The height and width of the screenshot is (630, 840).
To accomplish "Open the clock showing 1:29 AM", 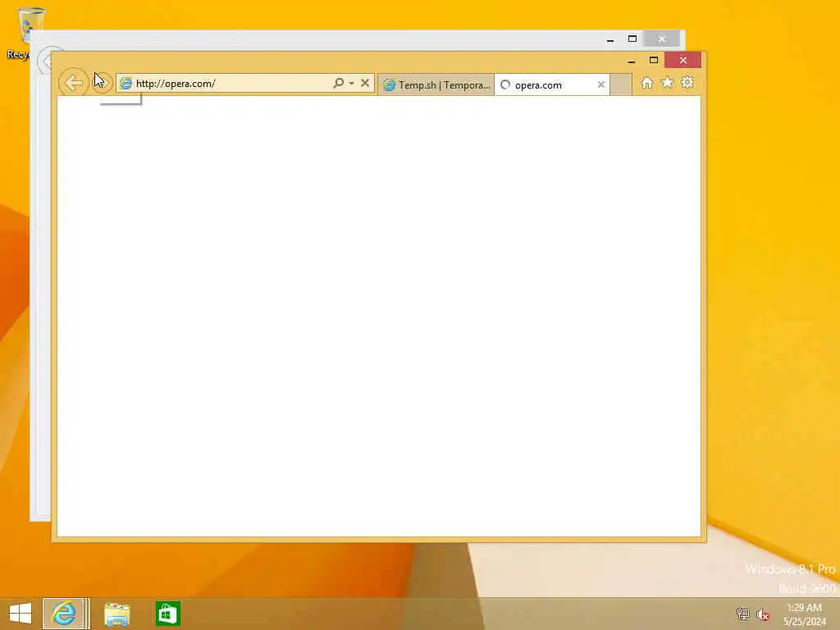I will pos(804,614).
